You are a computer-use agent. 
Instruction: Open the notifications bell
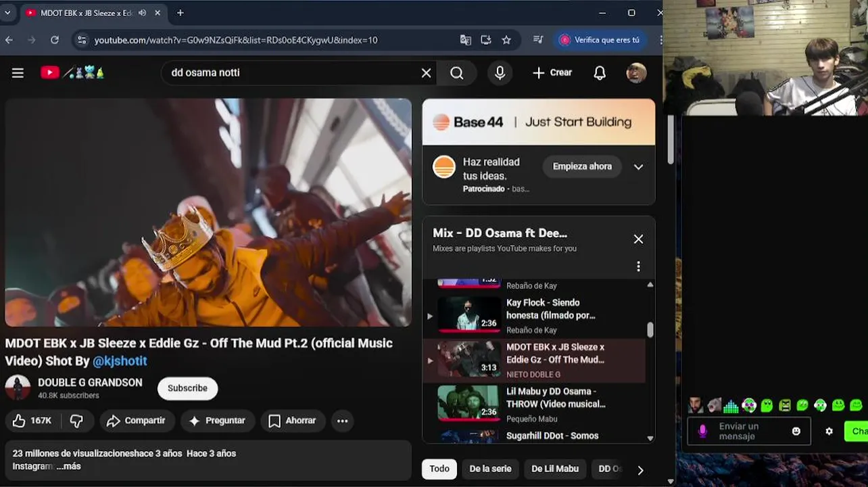click(x=600, y=73)
